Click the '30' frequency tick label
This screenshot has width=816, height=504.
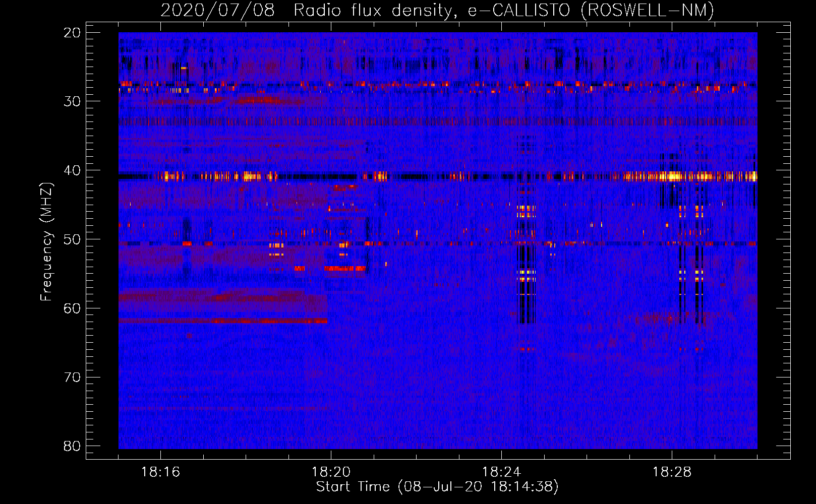(72, 101)
